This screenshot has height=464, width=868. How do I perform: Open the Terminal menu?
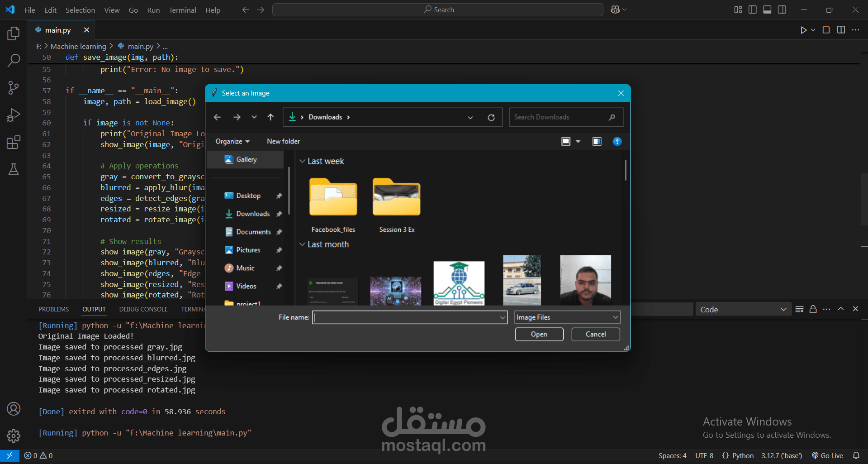point(182,10)
